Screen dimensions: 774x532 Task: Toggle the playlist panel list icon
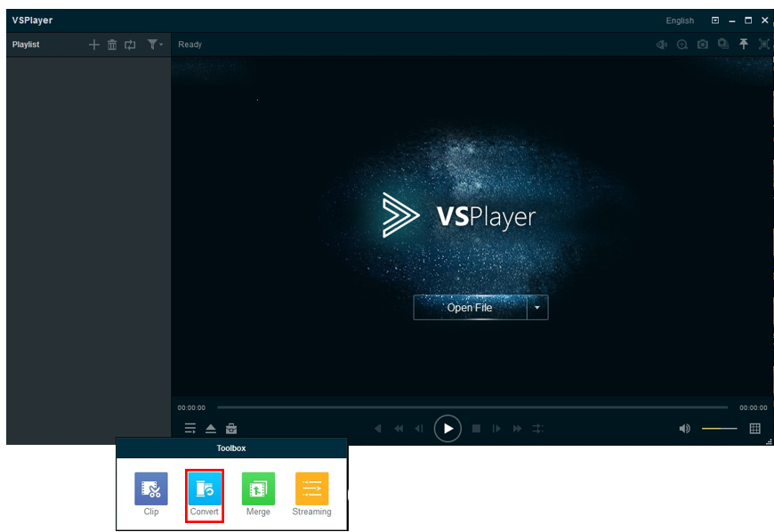click(x=190, y=429)
